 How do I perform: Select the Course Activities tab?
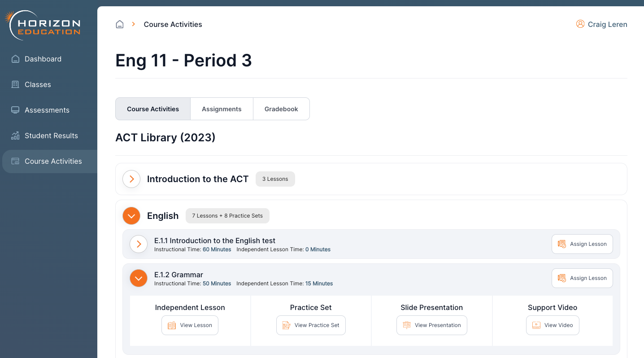[x=153, y=109]
